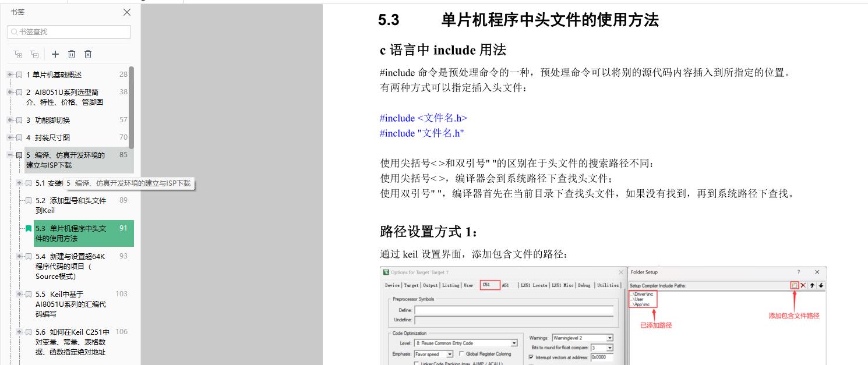
Task: Collapse bookmark 5 编译、仿真开发环境的建立与ISP下载
Action: 10,155
